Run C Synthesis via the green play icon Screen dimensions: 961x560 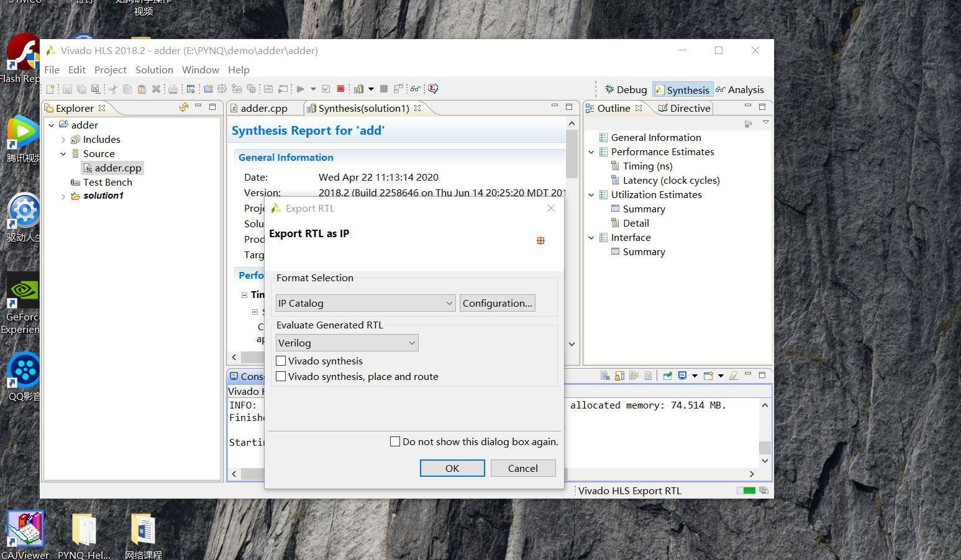(x=299, y=88)
